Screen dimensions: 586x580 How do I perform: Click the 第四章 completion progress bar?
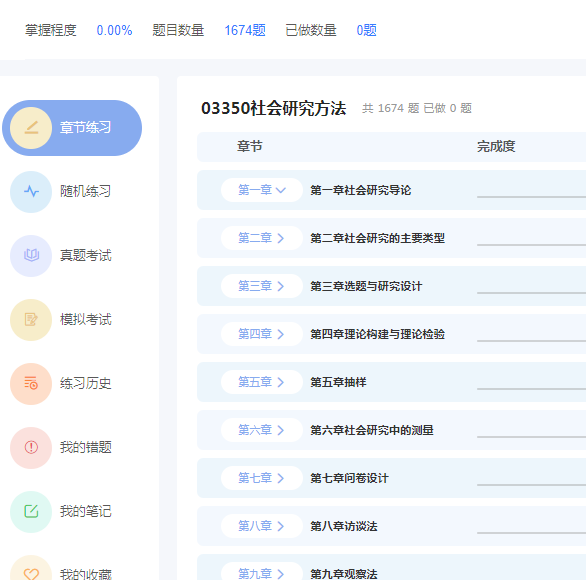pos(531,340)
